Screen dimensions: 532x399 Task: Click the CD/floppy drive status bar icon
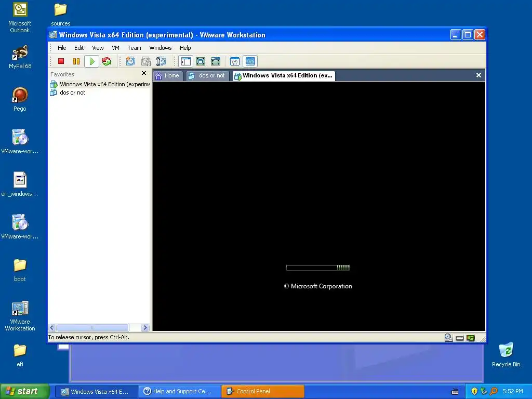tap(460, 338)
